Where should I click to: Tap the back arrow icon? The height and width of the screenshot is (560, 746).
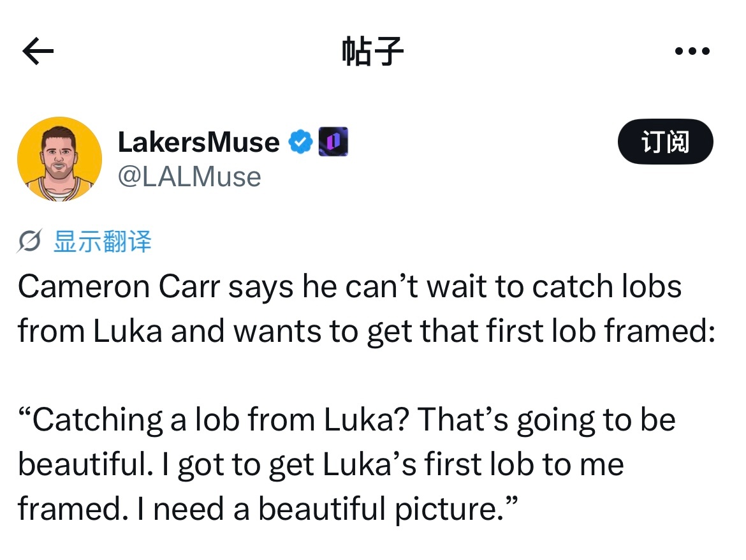pos(38,51)
